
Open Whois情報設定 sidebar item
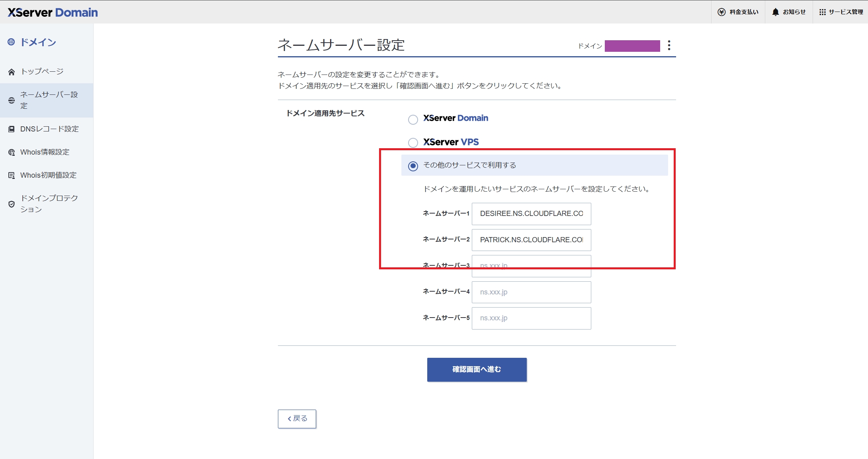47,152
